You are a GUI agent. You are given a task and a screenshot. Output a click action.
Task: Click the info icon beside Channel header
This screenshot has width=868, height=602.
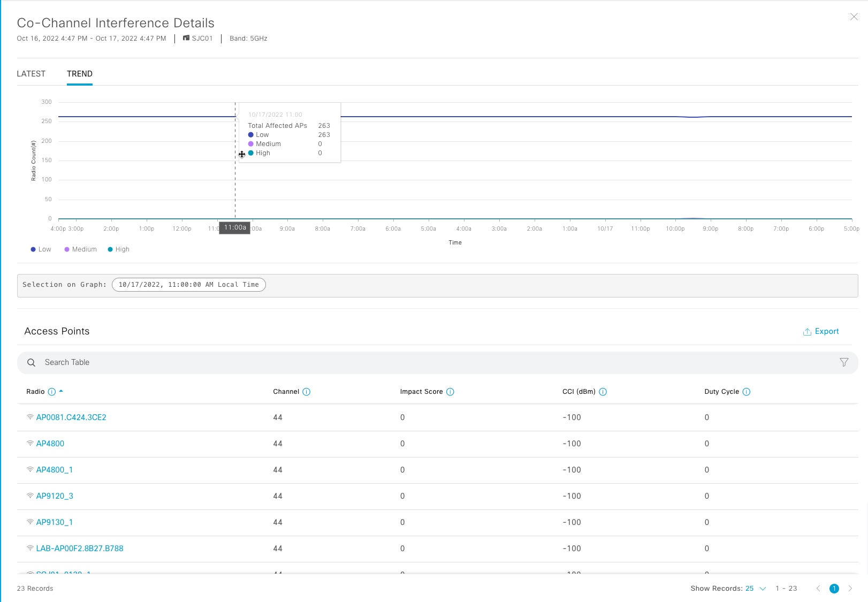pos(306,392)
